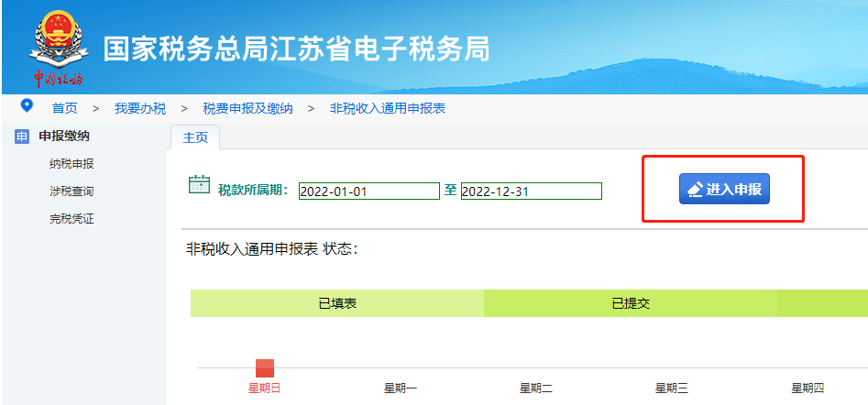868x405 pixels.
Task: Click the end date field 2022-12-31
Action: coord(532,192)
